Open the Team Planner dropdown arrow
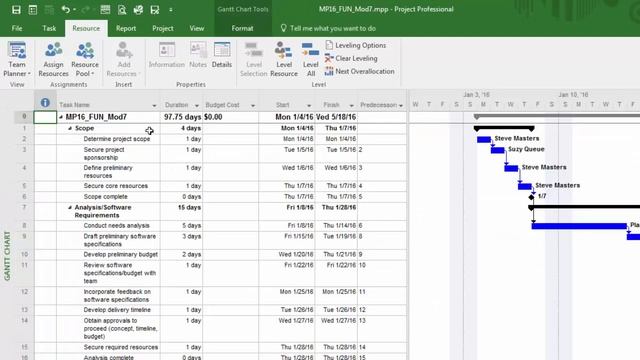 point(29,74)
